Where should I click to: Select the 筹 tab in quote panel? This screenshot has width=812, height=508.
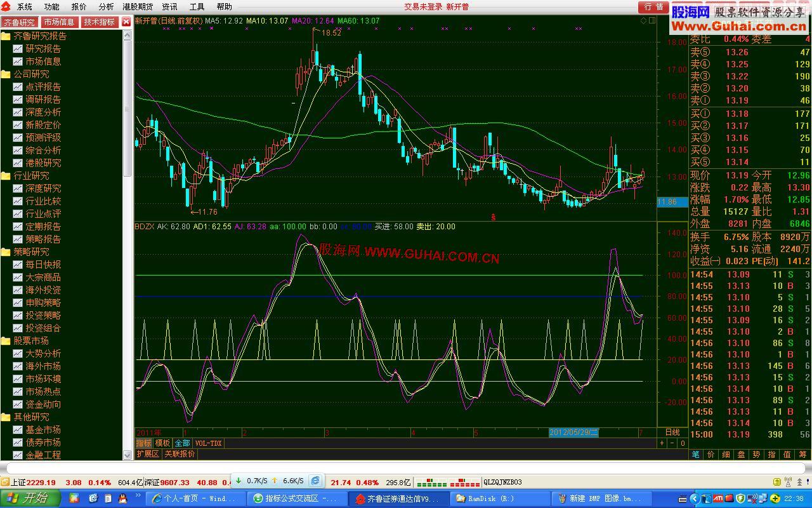point(802,454)
